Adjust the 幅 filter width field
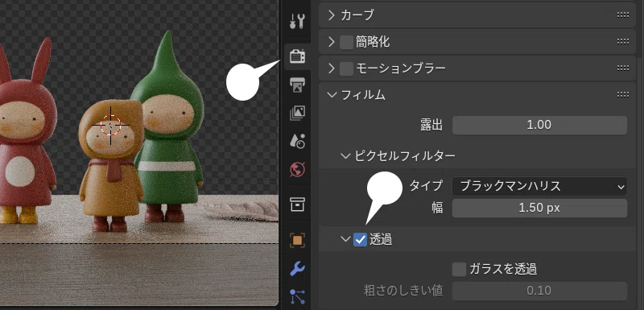644x310 pixels. pos(539,209)
